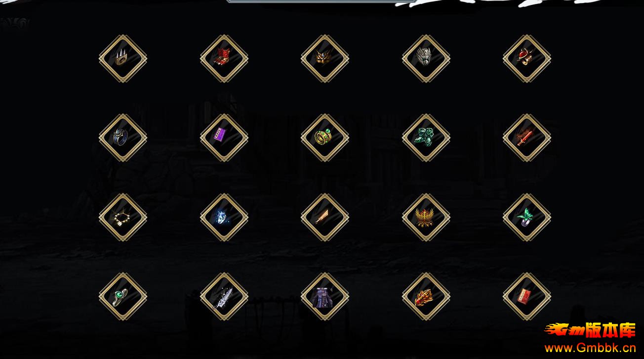Screen dimensions: 644x359
Task: Open the purple skill book slot
Action: [224, 138]
